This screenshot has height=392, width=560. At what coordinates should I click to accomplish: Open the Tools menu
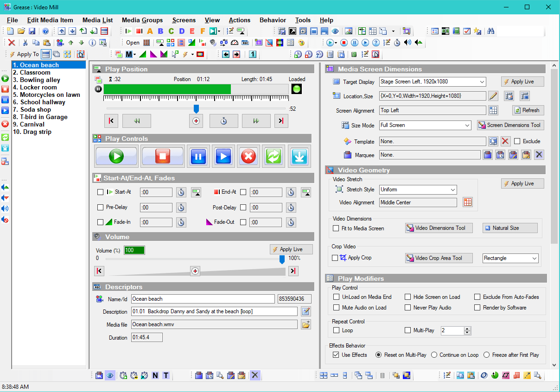303,20
